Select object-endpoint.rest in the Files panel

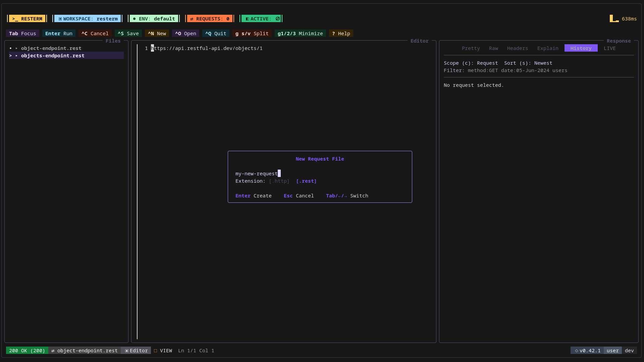(x=66, y=48)
